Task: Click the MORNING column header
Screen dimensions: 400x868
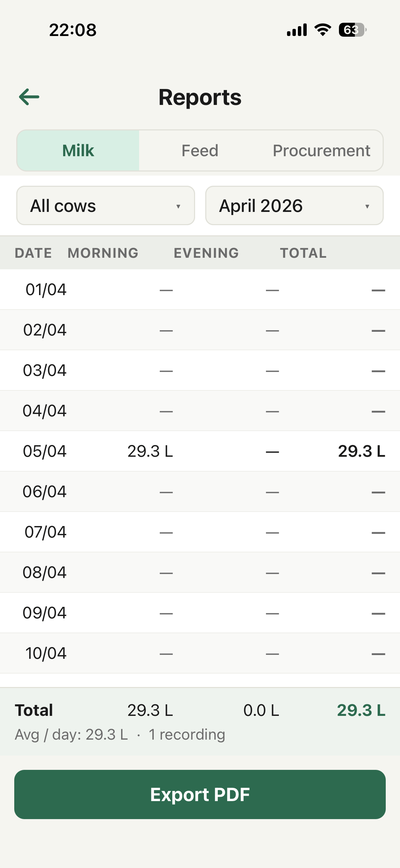Action: point(103,253)
